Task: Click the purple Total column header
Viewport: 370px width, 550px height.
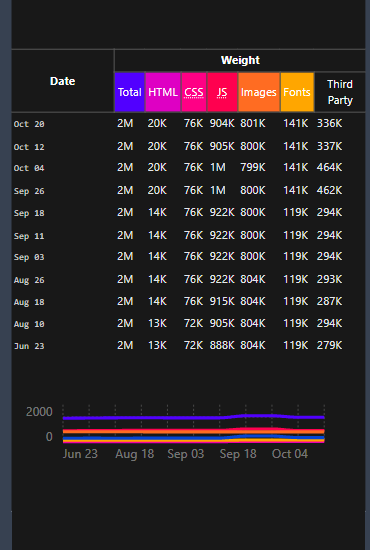Action: click(129, 92)
